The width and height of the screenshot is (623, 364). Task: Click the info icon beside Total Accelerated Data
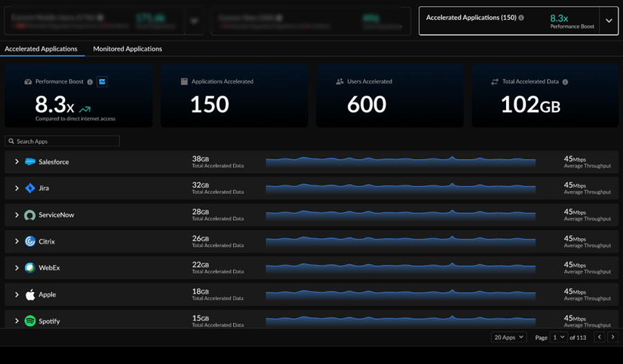565,82
